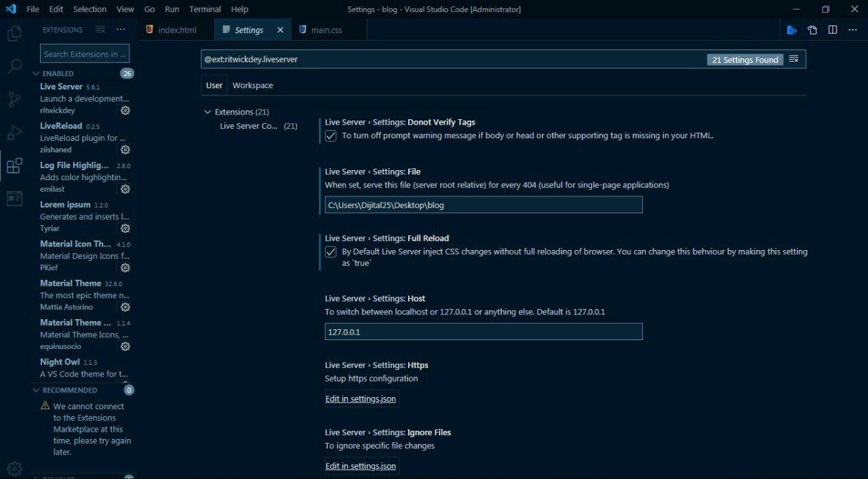Image resolution: width=868 pixels, height=479 pixels.
Task: Open the Terminal menu
Action: coord(205,9)
